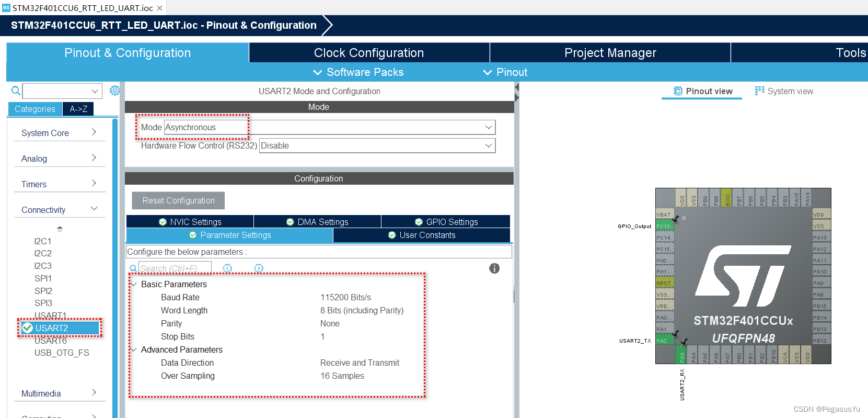The width and height of the screenshot is (868, 418).
Task: Click the MX file icon on the document tab
Action: pyautogui.click(x=6, y=8)
